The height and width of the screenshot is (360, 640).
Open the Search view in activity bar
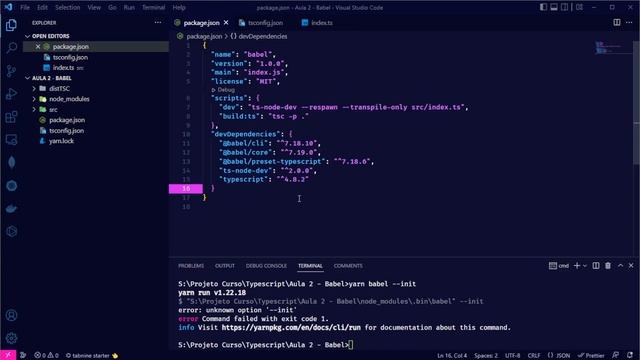pyautogui.click(x=11, y=48)
